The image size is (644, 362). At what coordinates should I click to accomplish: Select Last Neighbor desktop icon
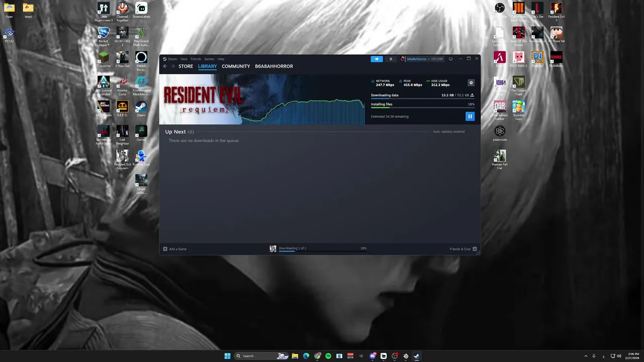(x=122, y=135)
